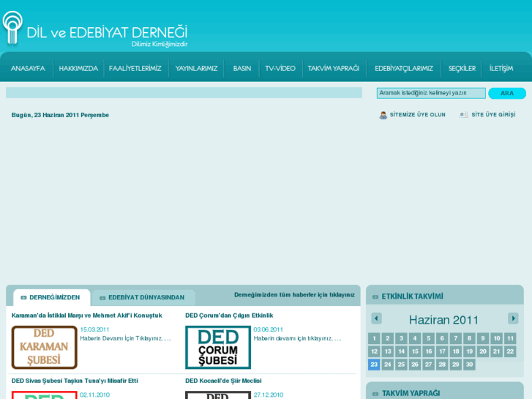Click the Dil ve Edebiyat Derneği logo
Image resolution: width=532 pixels, height=399 pixels.
pyautogui.click(x=95, y=30)
